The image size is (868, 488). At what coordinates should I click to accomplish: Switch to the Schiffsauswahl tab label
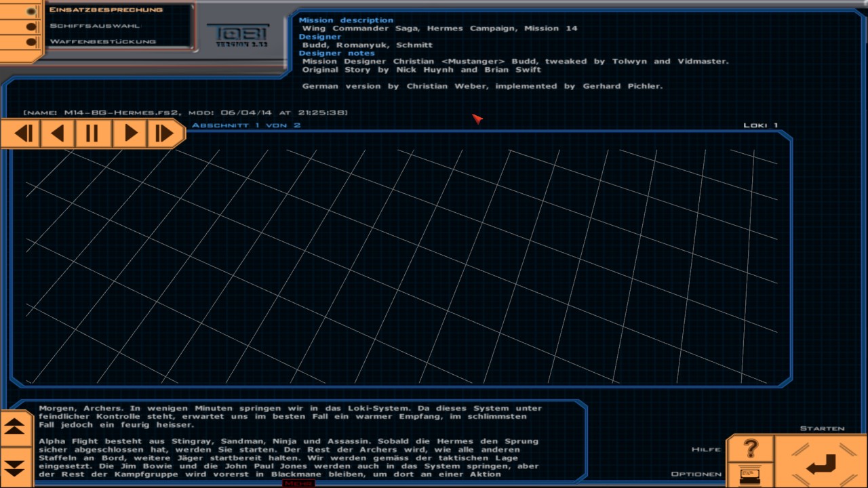(94, 26)
